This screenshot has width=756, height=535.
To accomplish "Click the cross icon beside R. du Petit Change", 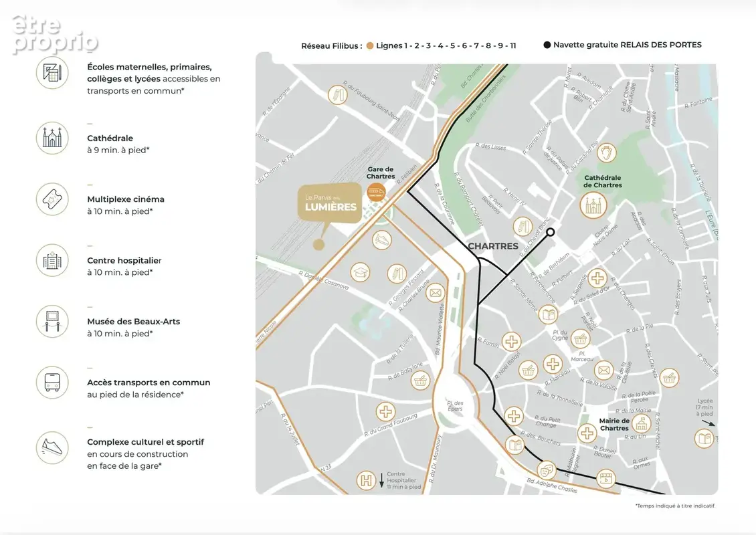I will [514, 416].
